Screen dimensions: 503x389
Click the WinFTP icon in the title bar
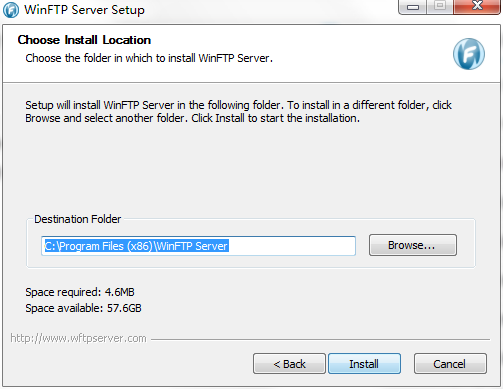(x=11, y=10)
